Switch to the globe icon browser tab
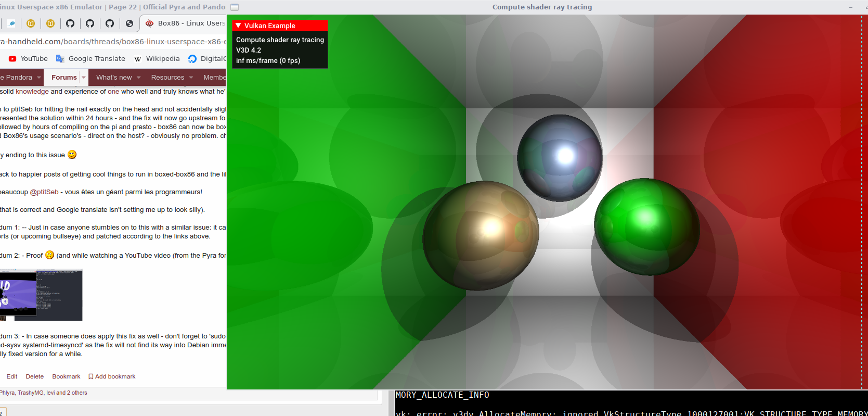Screen dimensions: 868x416 [129, 23]
